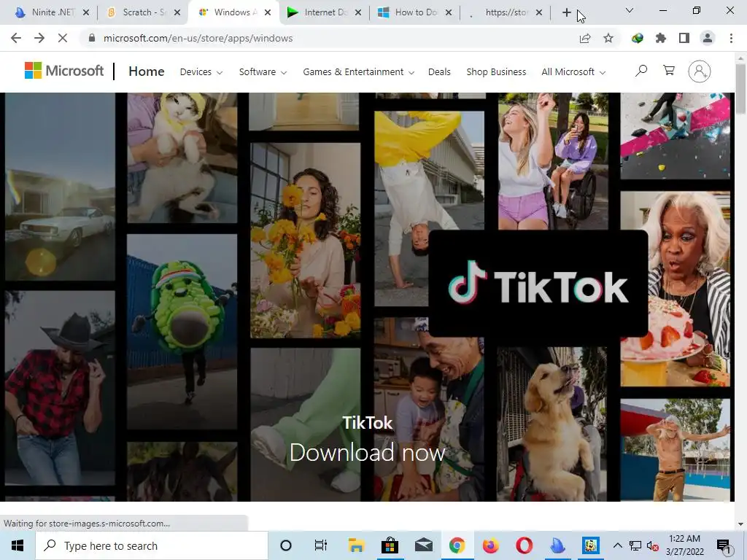Open the Chrome side panel

coord(684,38)
